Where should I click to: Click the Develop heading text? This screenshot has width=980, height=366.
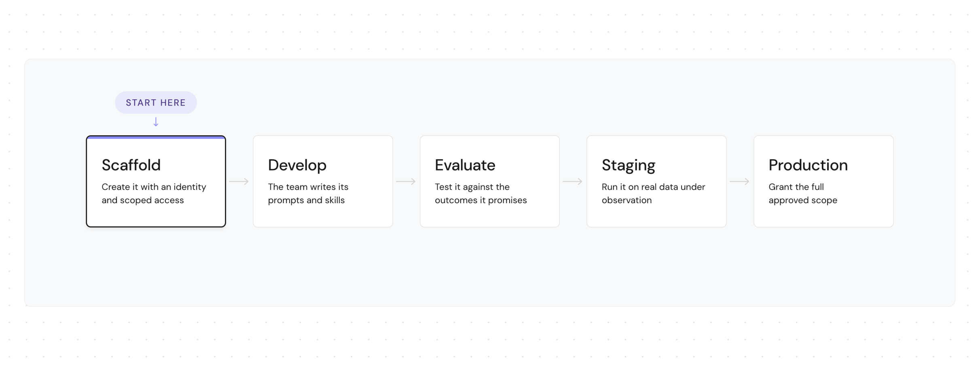click(x=297, y=165)
